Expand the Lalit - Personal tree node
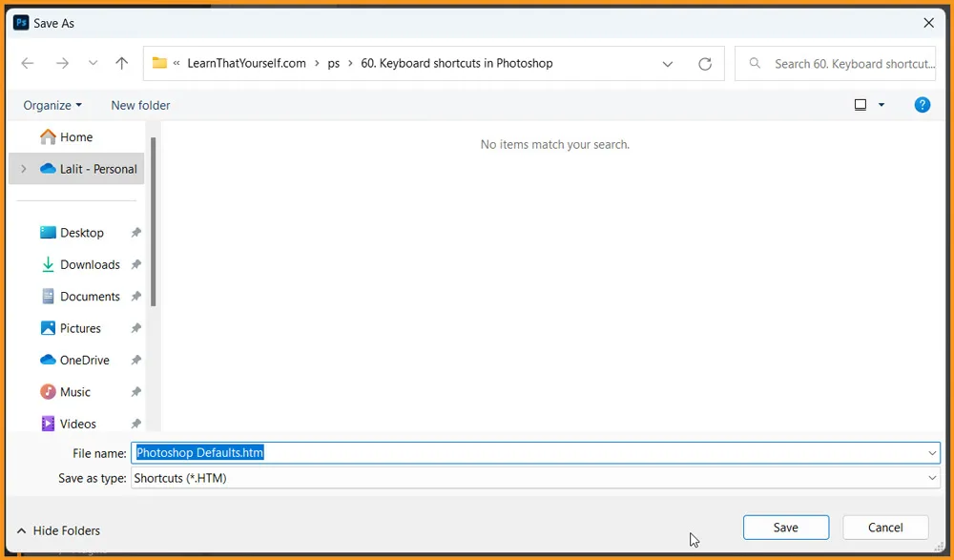This screenshot has width=954, height=560. [24, 169]
